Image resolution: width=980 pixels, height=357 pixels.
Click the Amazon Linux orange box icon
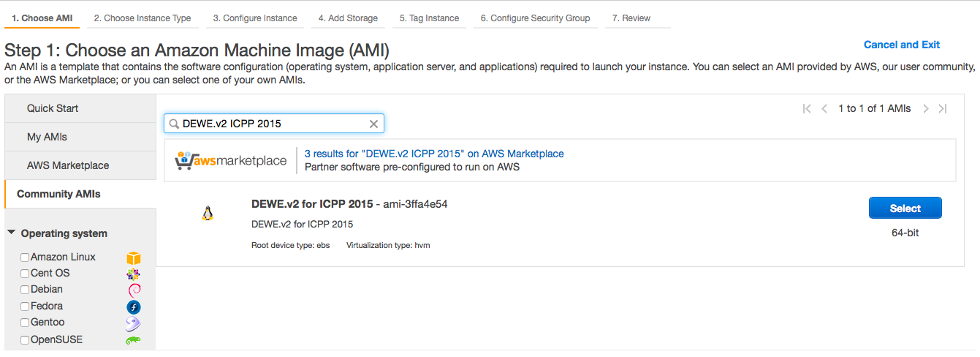point(133,258)
